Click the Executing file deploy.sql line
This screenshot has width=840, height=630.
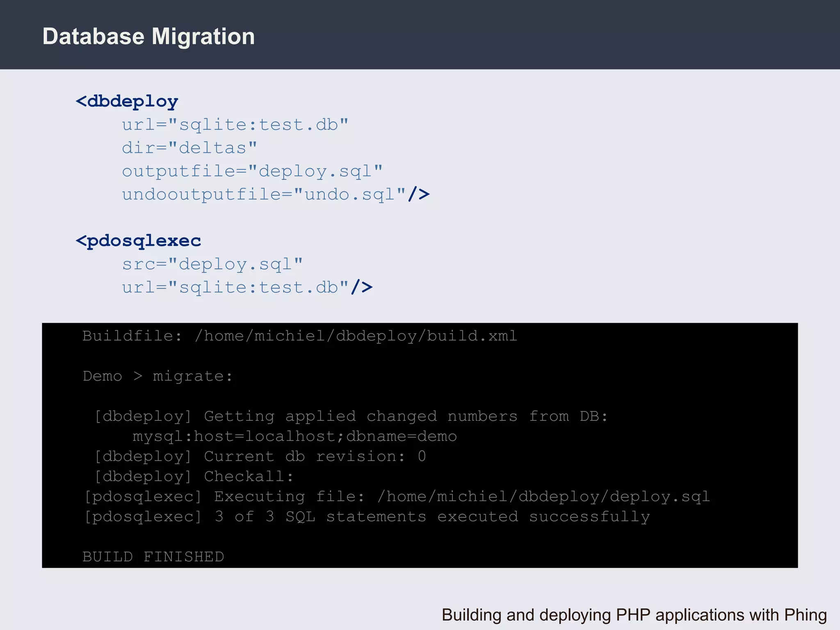pos(397,497)
